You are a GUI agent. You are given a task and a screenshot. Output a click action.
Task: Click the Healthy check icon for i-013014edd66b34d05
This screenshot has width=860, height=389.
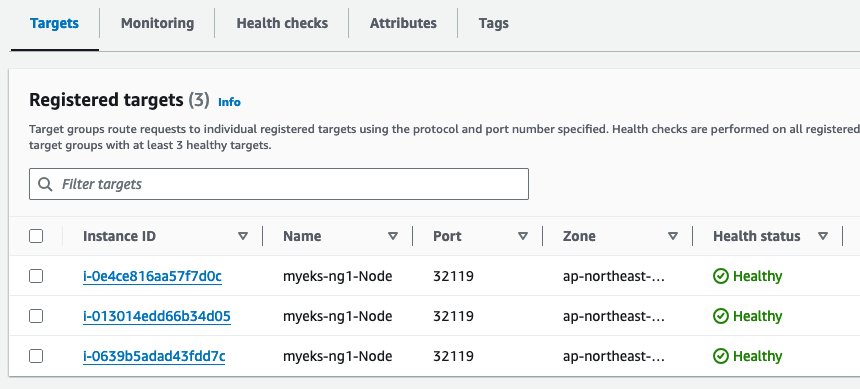(721, 316)
